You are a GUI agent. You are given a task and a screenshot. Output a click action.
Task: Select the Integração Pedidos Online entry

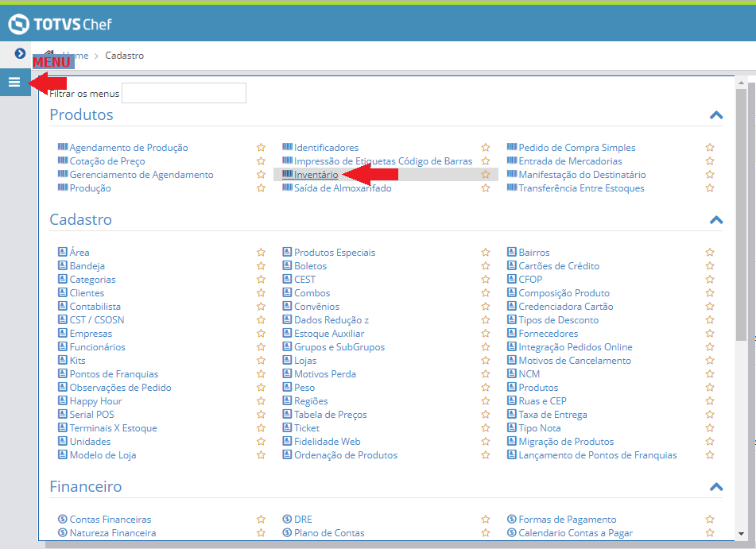click(576, 346)
